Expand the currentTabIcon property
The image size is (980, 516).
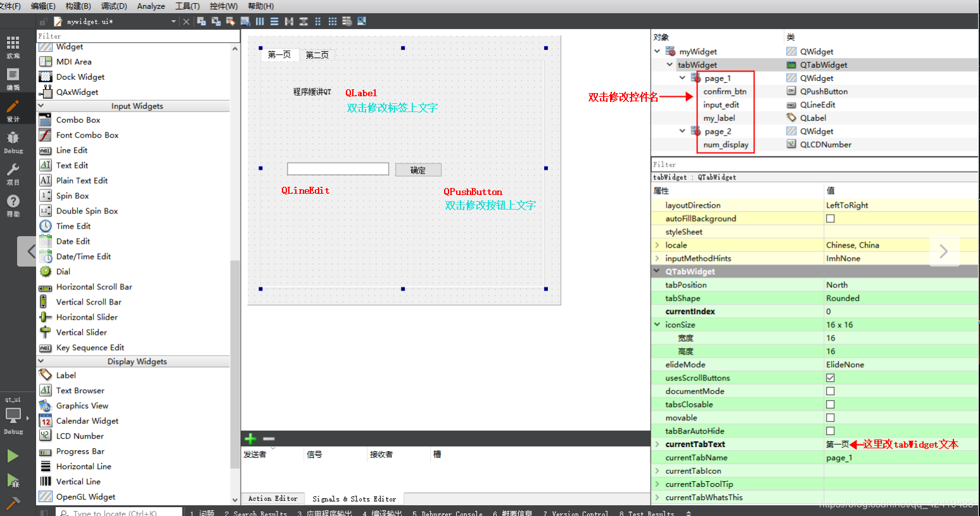pyautogui.click(x=657, y=471)
